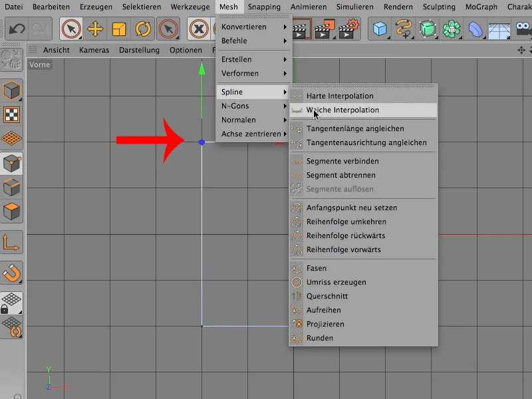
Task: Click the blue deformer icon
Action: 475,29
